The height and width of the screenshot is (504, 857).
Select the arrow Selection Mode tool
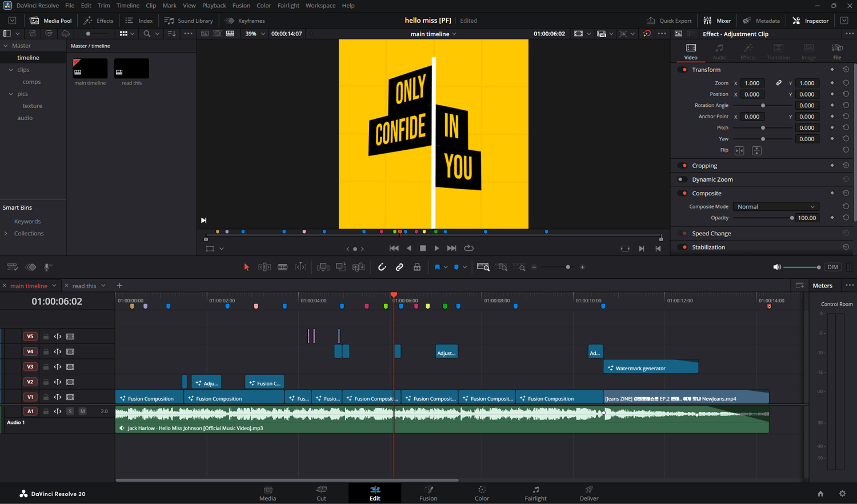point(246,267)
